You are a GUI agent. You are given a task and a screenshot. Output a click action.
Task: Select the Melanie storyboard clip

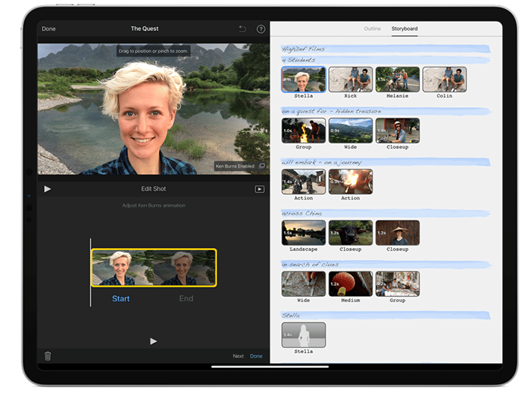pos(397,80)
